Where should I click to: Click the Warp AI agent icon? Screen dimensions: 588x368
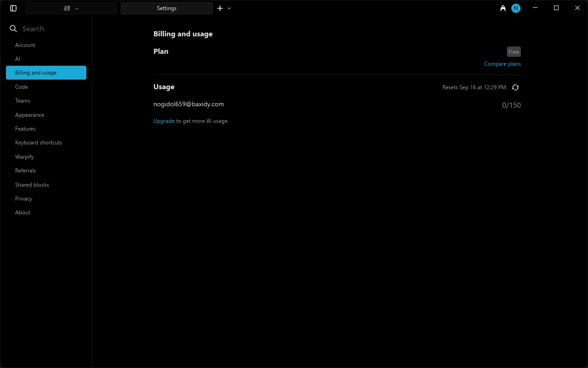[503, 8]
